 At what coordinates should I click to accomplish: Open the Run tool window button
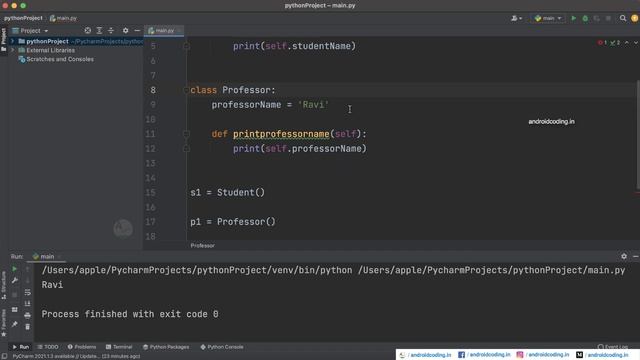[x=20, y=347]
